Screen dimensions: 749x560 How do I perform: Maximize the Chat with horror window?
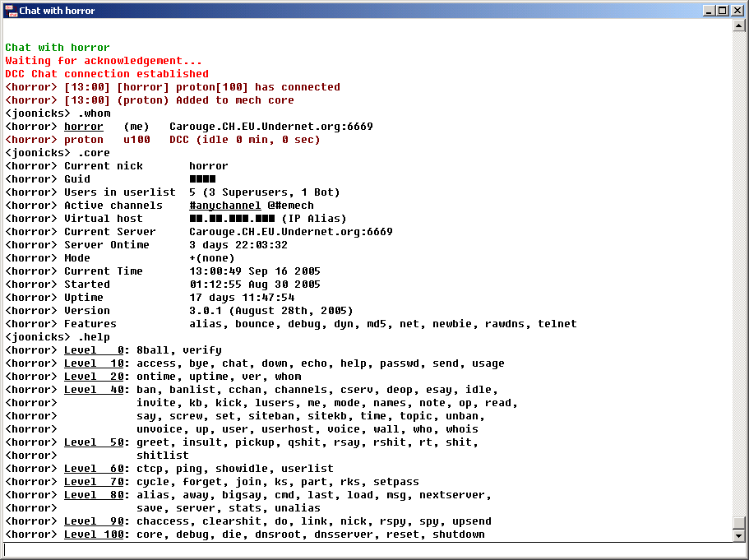click(723, 11)
